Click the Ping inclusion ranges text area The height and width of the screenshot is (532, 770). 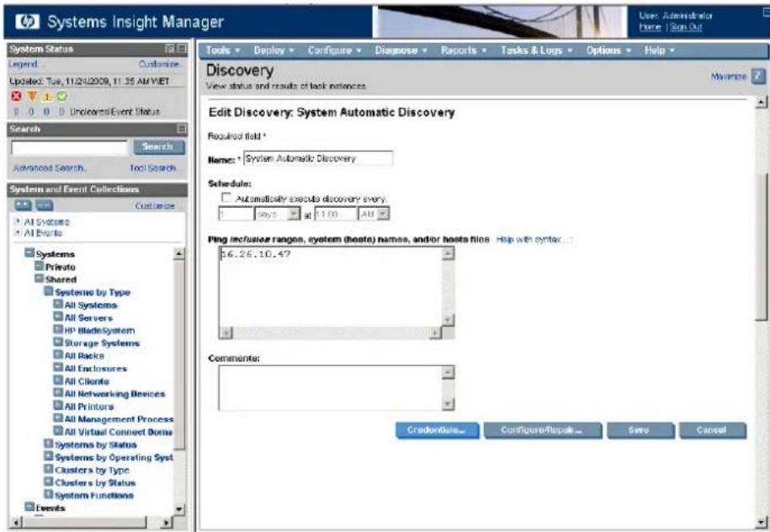331,287
